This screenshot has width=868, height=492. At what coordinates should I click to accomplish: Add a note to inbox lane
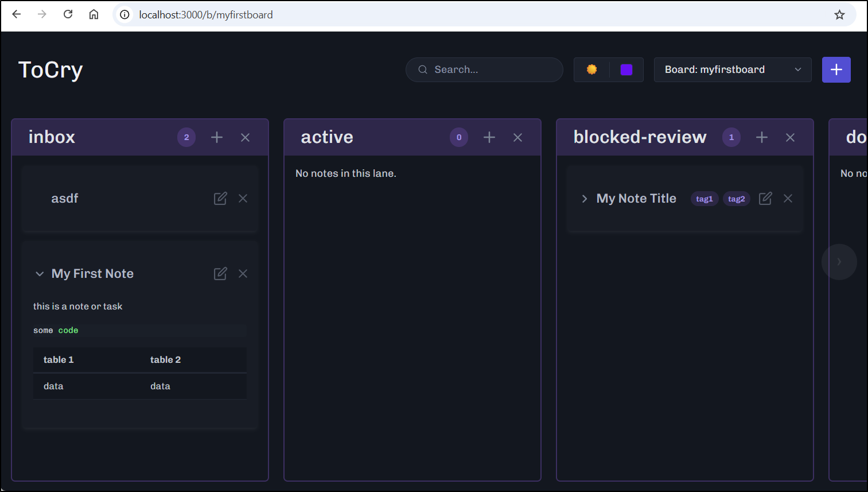coord(217,137)
